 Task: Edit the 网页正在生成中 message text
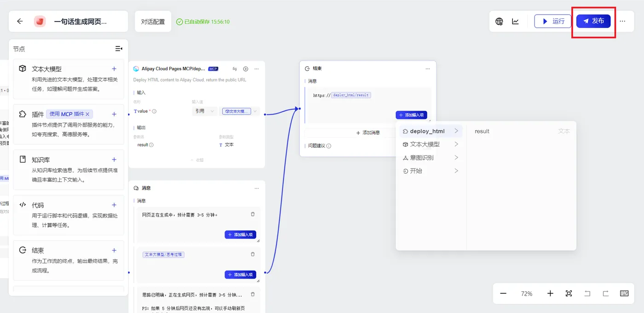[180, 215]
